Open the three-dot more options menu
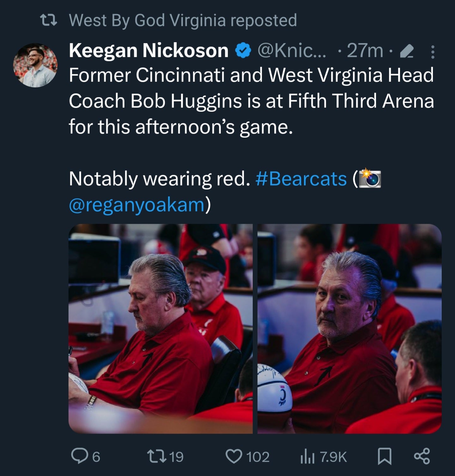The width and height of the screenshot is (455, 476). tap(433, 52)
